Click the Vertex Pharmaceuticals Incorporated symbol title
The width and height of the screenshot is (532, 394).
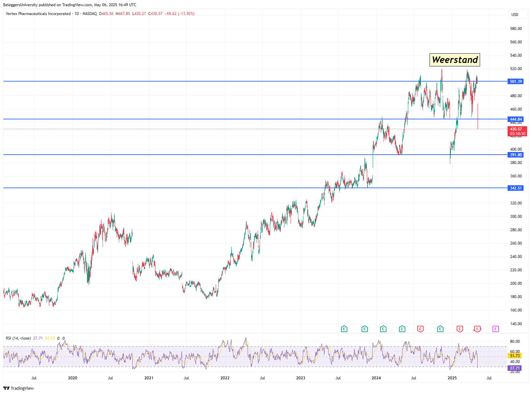tap(38, 14)
